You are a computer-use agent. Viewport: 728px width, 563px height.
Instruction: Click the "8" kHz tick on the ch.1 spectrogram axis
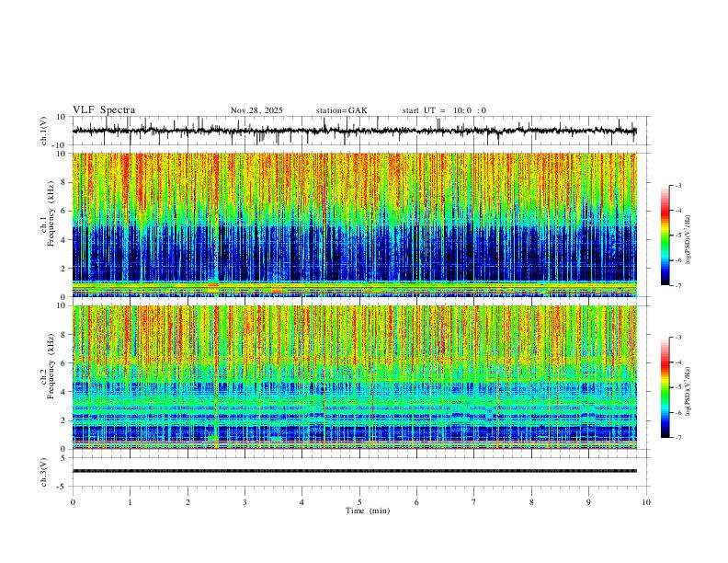[64, 182]
